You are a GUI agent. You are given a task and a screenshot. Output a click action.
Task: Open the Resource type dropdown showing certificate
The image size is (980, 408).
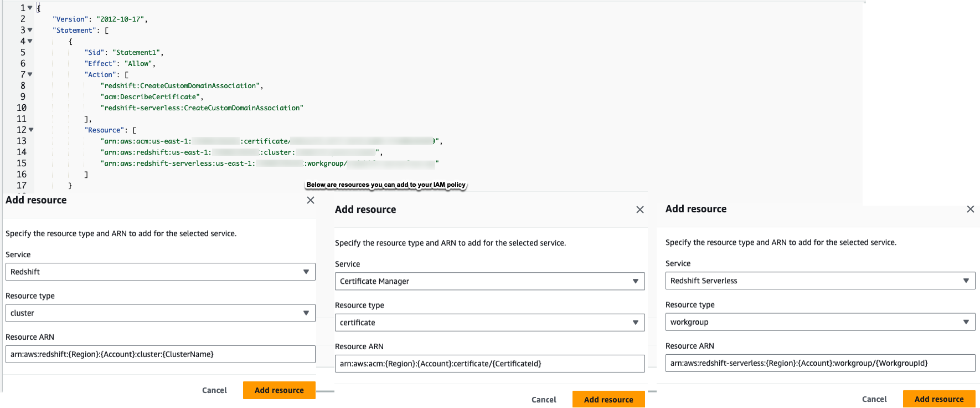[x=490, y=323]
